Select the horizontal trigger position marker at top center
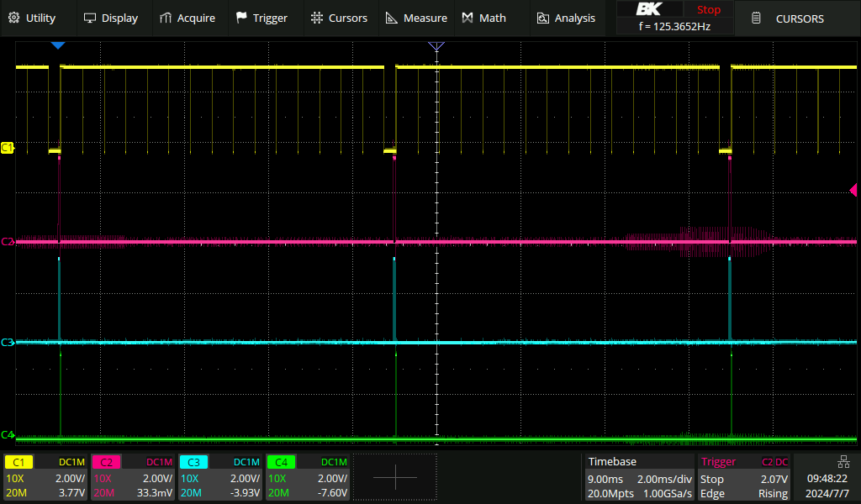Screen dimensions: 861x504 click(436, 46)
